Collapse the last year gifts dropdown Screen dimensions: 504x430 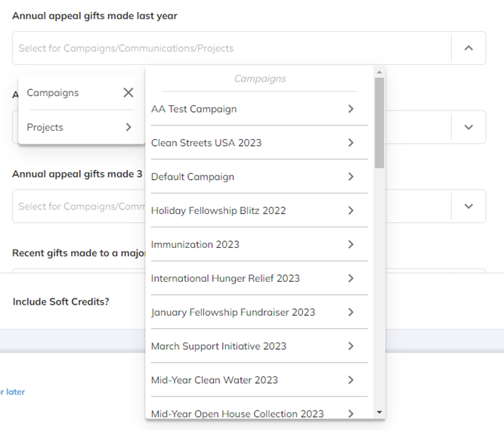468,48
